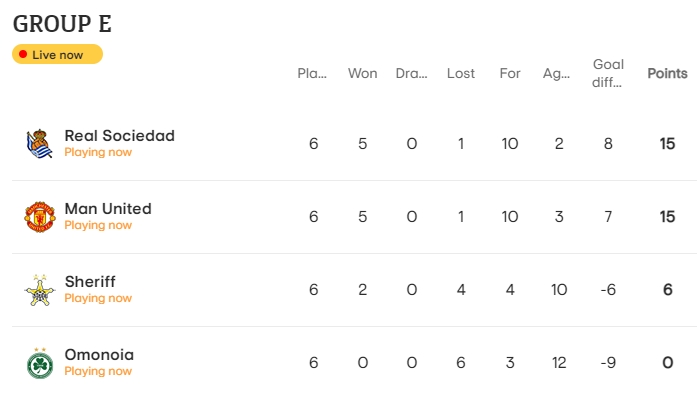The height and width of the screenshot is (406, 697).
Task: Select the Goal difference column header
Action: pos(608,73)
